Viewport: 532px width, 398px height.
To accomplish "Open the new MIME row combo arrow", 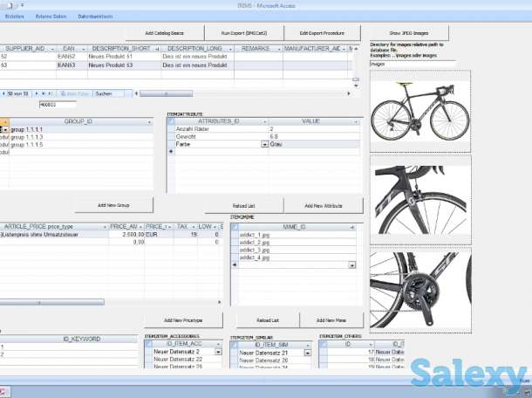I will click(351, 264).
